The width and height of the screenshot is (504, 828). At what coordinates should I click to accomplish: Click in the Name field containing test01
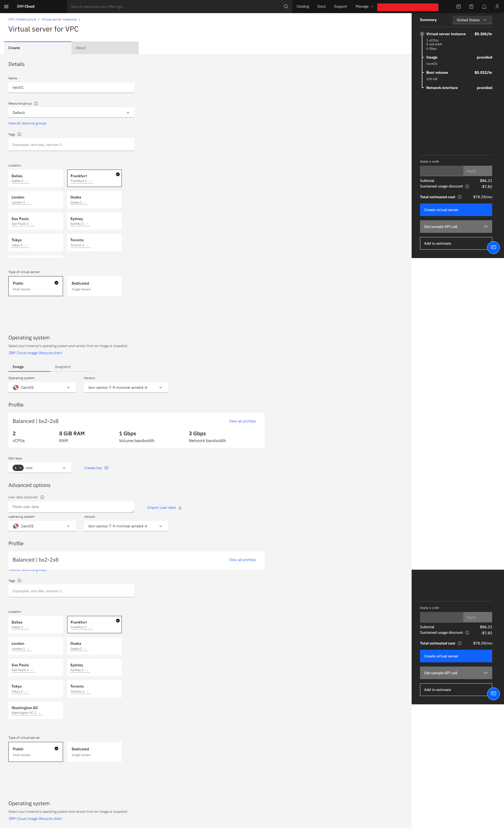pos(71,87)
